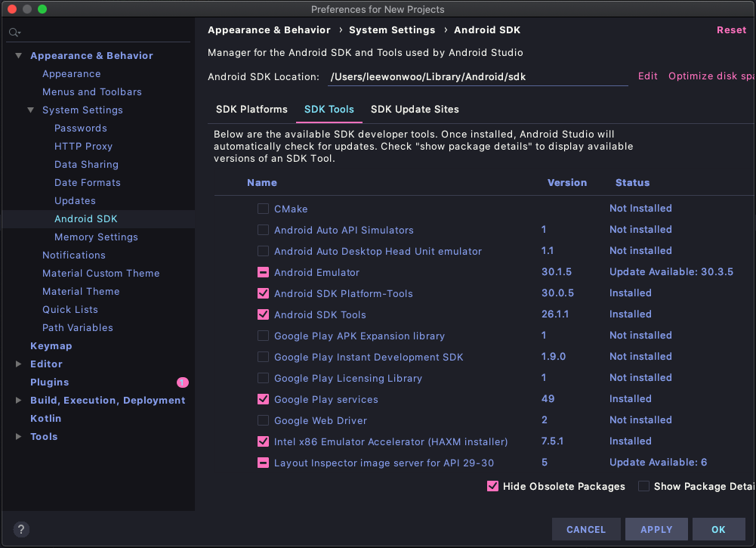Open Material Custom Theme settings
Image resolution: width=756 pixels, height=548 pixels.
pos(100,274)
